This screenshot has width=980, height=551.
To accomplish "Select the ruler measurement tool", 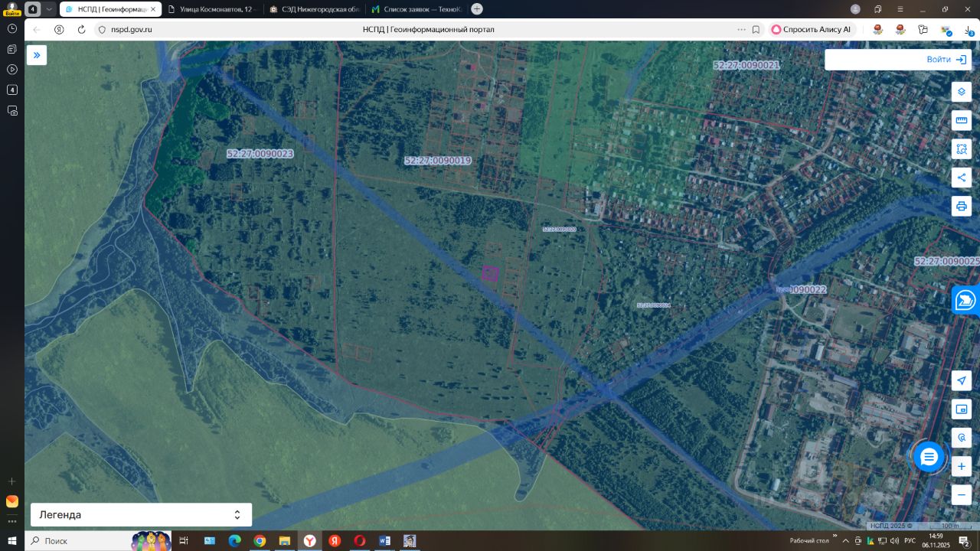I will 962,120.
